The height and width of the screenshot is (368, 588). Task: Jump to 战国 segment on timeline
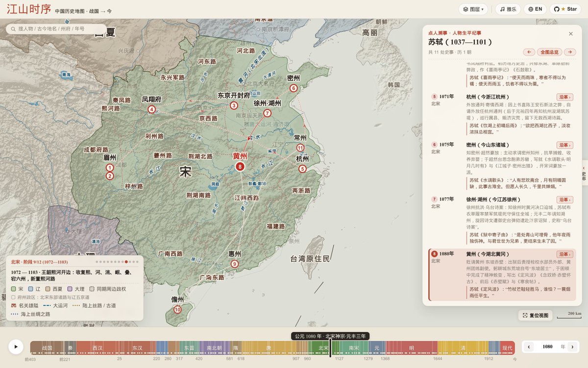(x=47, y=348)
